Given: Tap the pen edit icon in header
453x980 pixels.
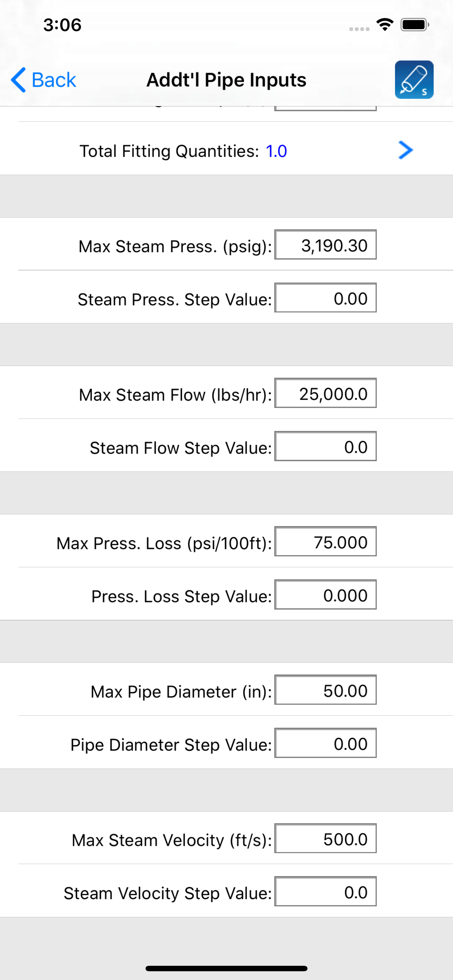Looking at the screenshot, I should [414, 79].
